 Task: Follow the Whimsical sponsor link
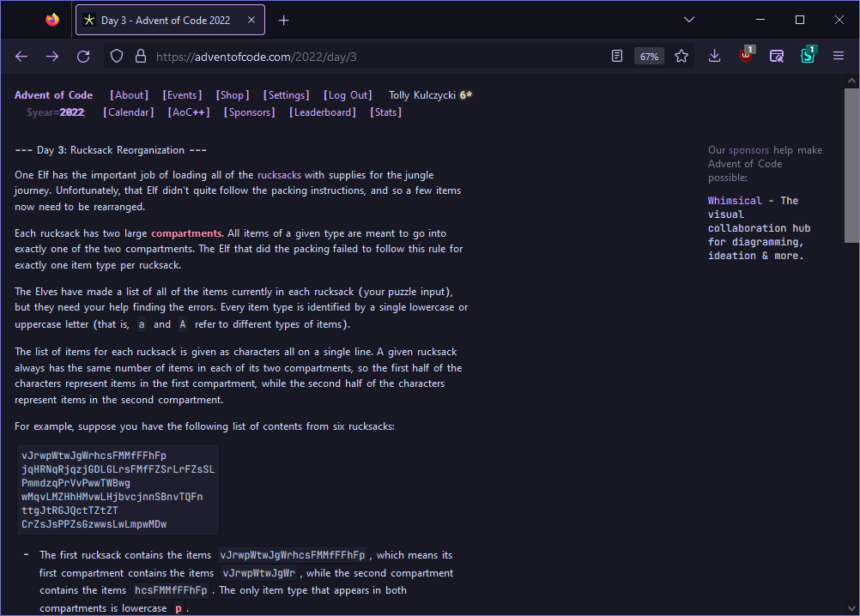point(733,200)
